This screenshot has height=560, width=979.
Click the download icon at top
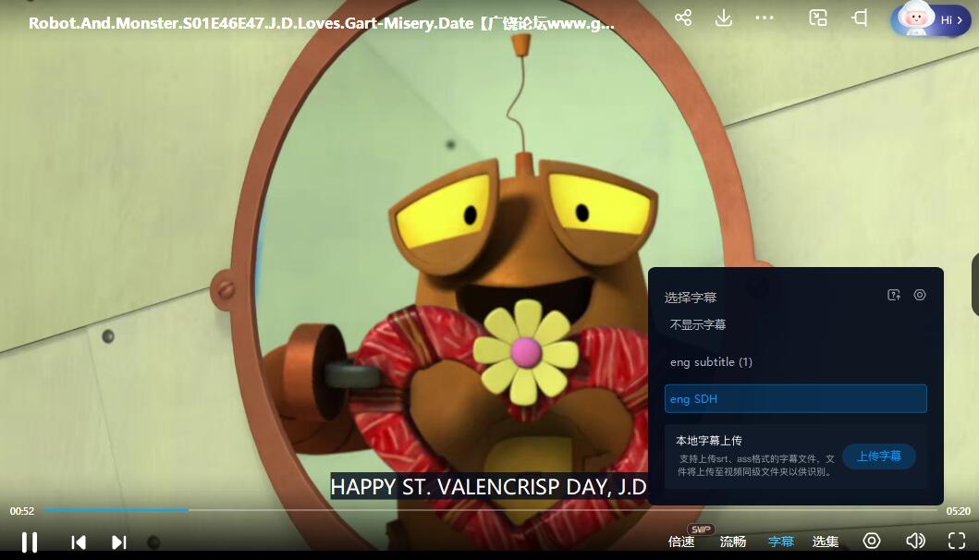[724, 18]
